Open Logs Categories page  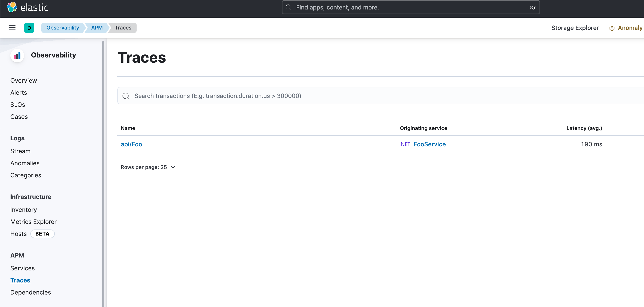26,175
